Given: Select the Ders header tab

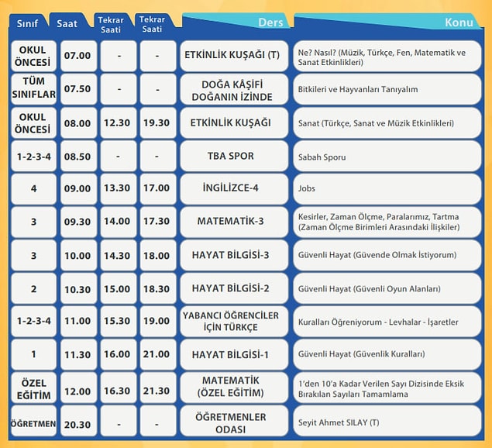Looking at the screenshot, I should click(236, 22).
